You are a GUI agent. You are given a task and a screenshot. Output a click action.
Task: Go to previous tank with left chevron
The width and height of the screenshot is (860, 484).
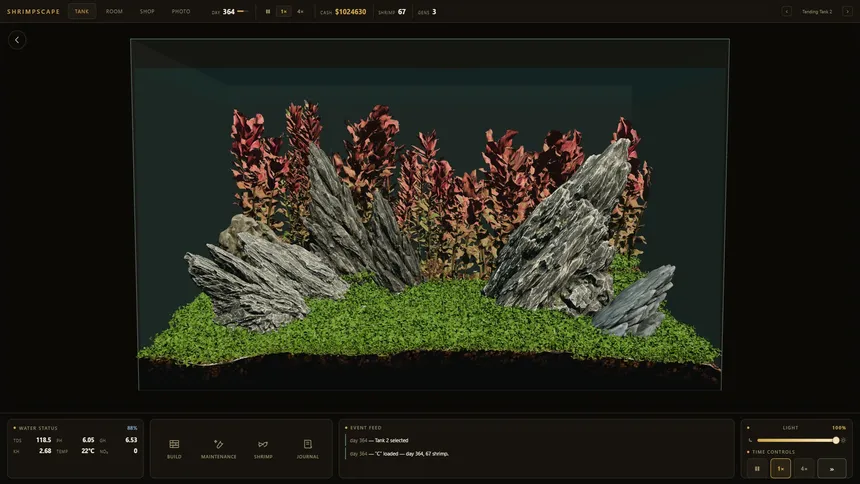coord(787,12)
